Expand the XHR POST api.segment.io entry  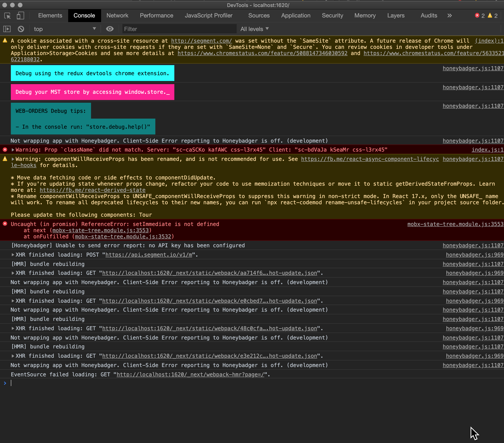12,255
